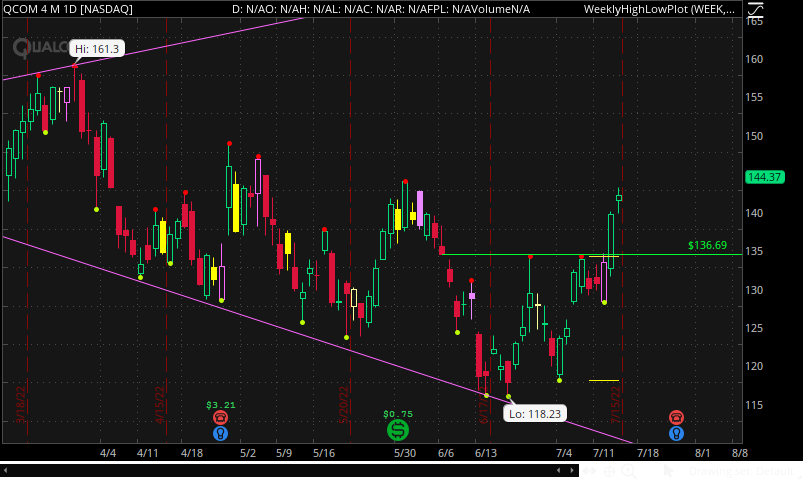Click the green dividend dollar icon
This screenshot has width=803, height=481.
click(398, 430)
